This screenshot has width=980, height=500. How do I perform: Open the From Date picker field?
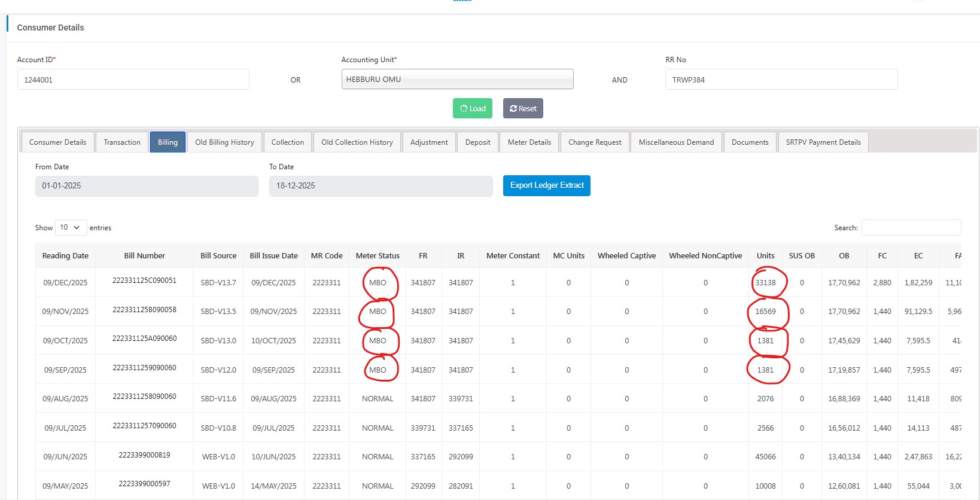click(147, 186)
